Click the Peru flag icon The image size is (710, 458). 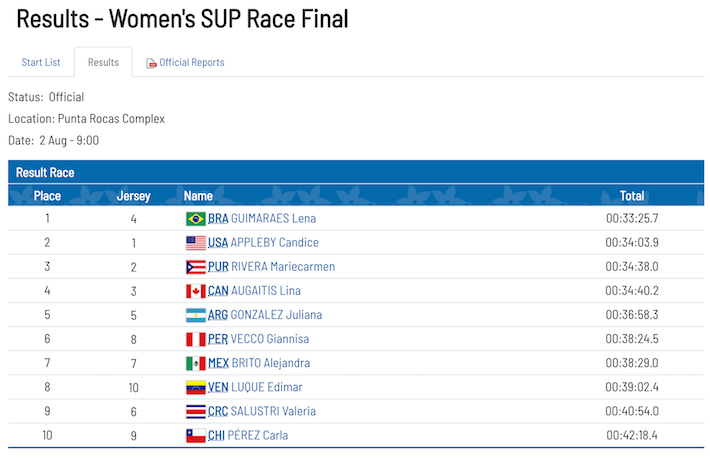tap(195, 339)
